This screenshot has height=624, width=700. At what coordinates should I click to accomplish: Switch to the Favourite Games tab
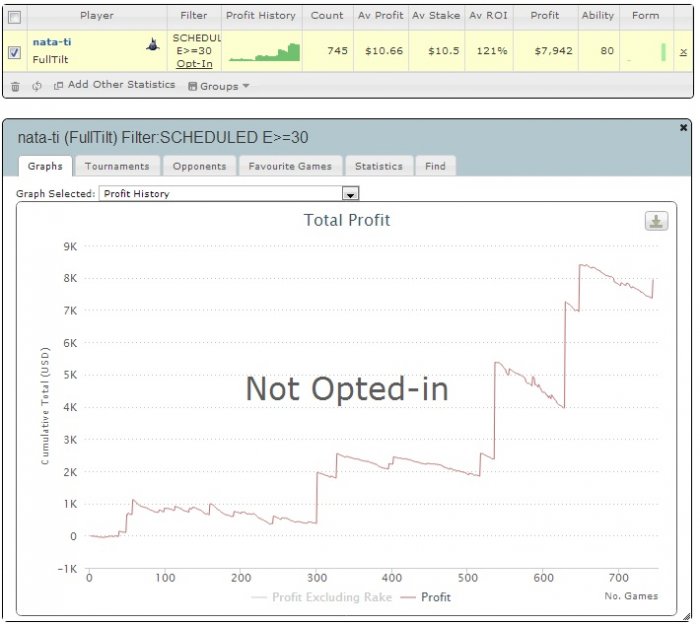[290, 166]
